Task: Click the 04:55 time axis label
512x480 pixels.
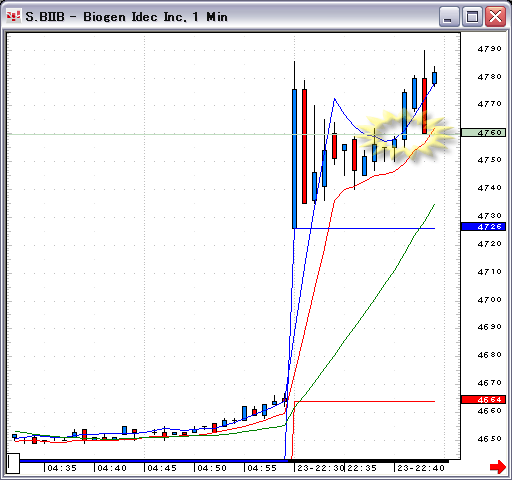Action: (x=262, y=468)
